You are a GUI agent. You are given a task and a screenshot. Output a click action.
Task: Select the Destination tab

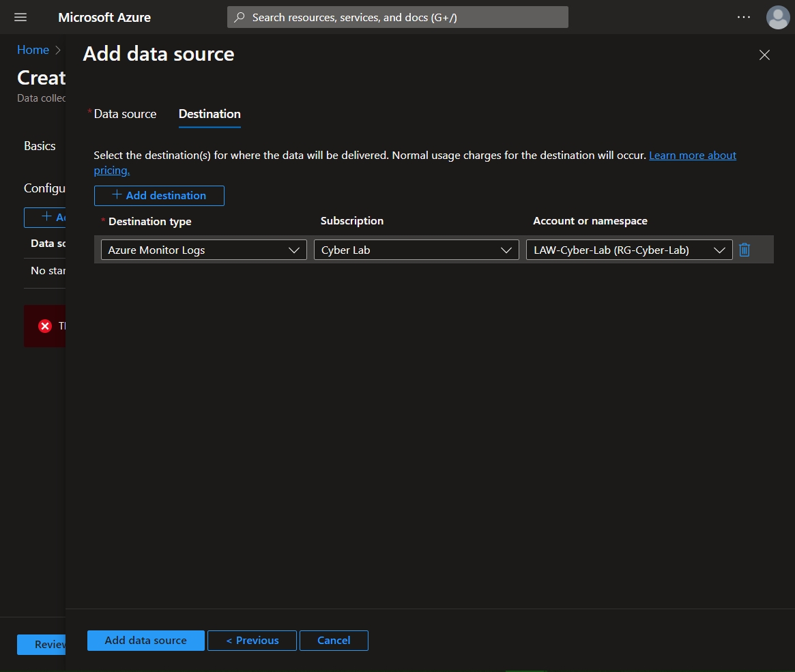(x=209, y=114)
